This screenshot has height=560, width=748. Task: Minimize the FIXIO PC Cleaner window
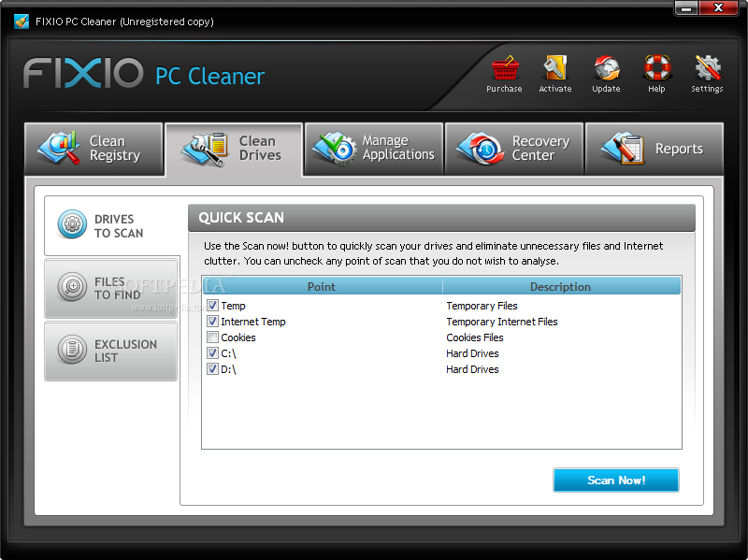point(686,8)
